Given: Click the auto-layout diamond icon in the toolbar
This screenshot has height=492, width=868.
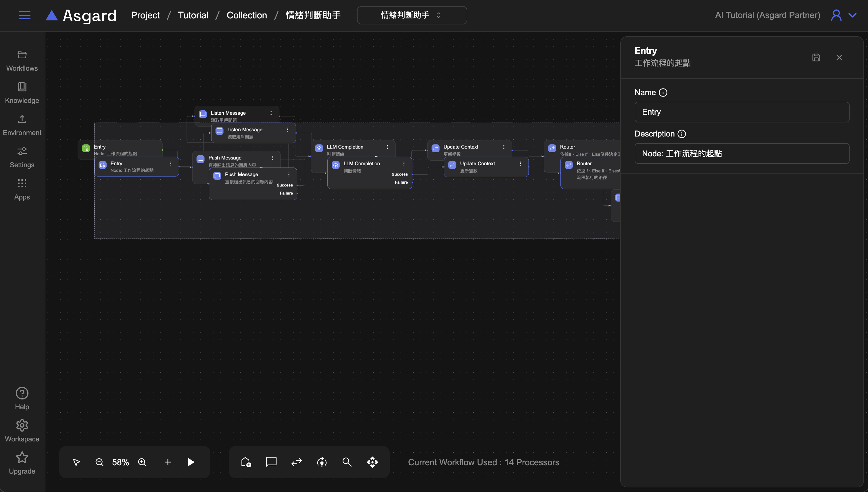Looking at the screenshot, I should (x=372, y=462).
